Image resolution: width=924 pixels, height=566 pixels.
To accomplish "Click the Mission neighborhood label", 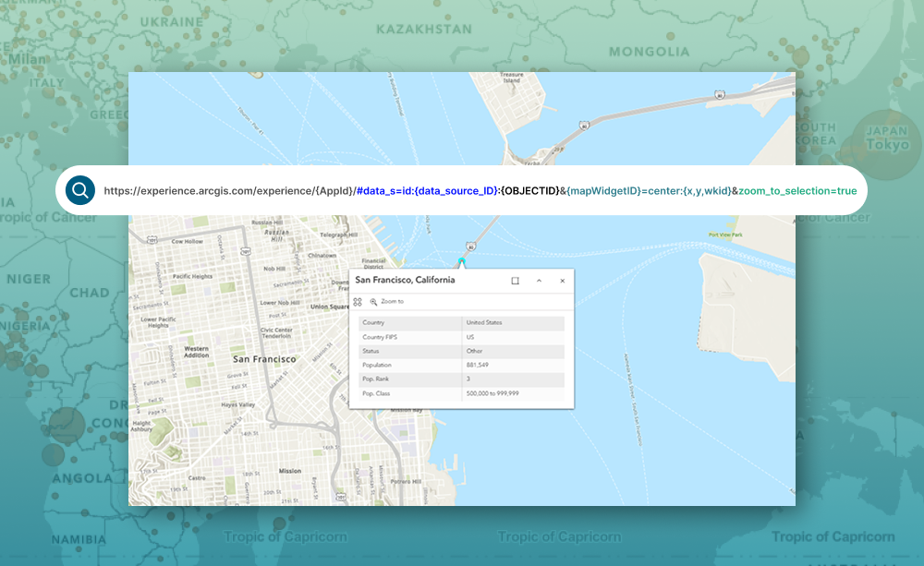I will pos(290,471).
